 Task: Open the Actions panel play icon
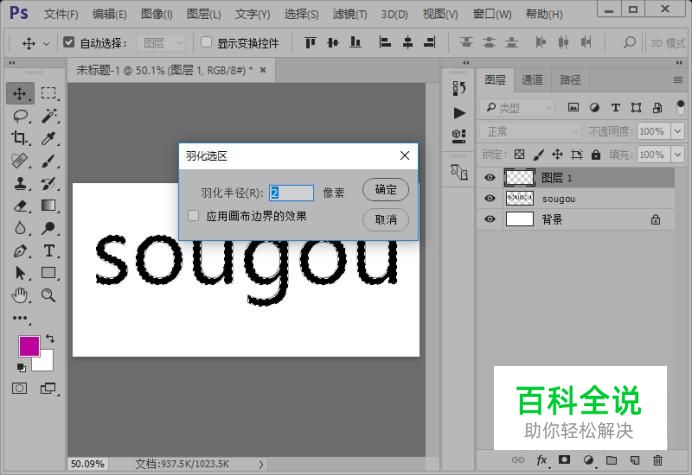coord(459,113)
